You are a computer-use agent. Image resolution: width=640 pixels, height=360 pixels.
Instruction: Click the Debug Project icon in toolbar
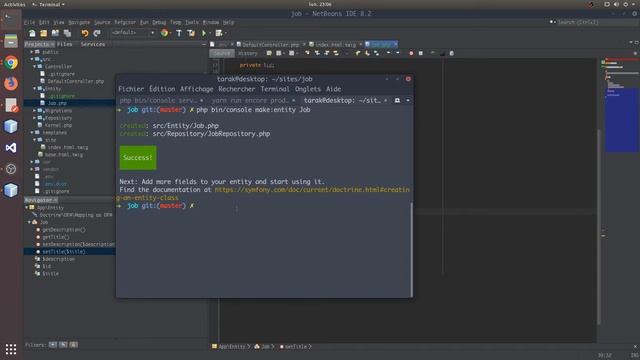(219, 33)
